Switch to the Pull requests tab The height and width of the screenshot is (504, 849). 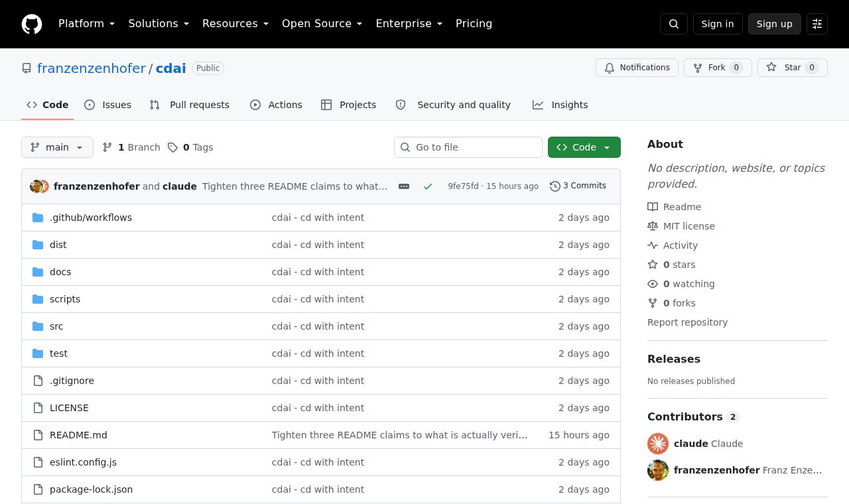click(x=190, y=105)
